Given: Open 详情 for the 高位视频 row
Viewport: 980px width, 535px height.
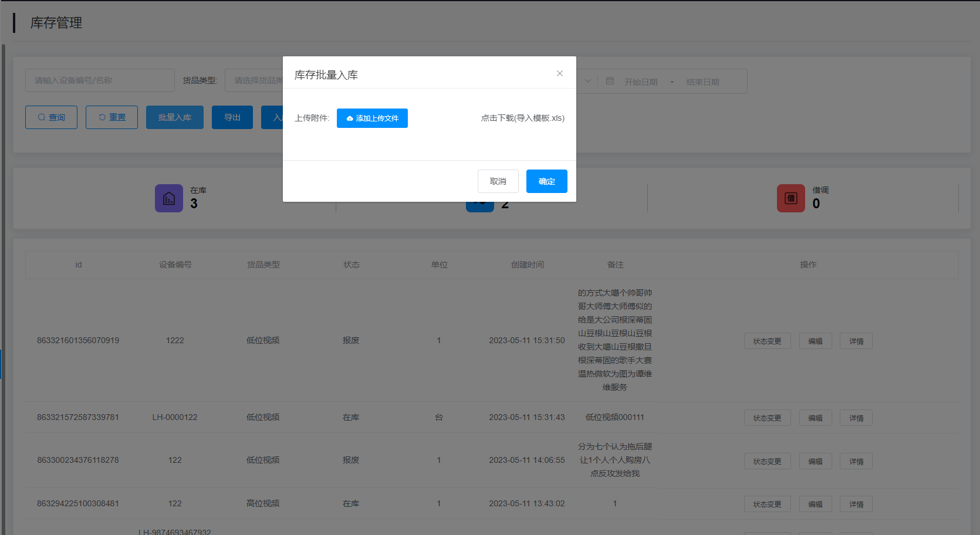Looking at the screenshot, I should pos(856,504).
